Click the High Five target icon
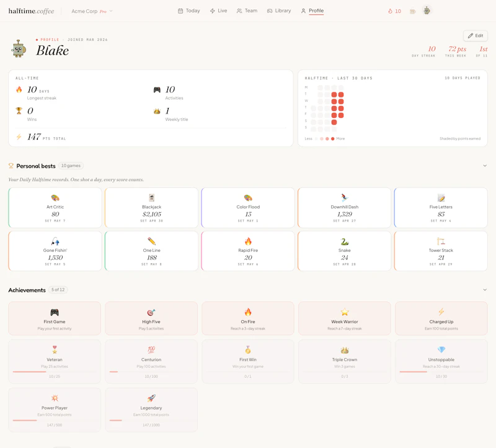Image resolution: width=496 pixels, height=448 pixels. coord(151,313)
